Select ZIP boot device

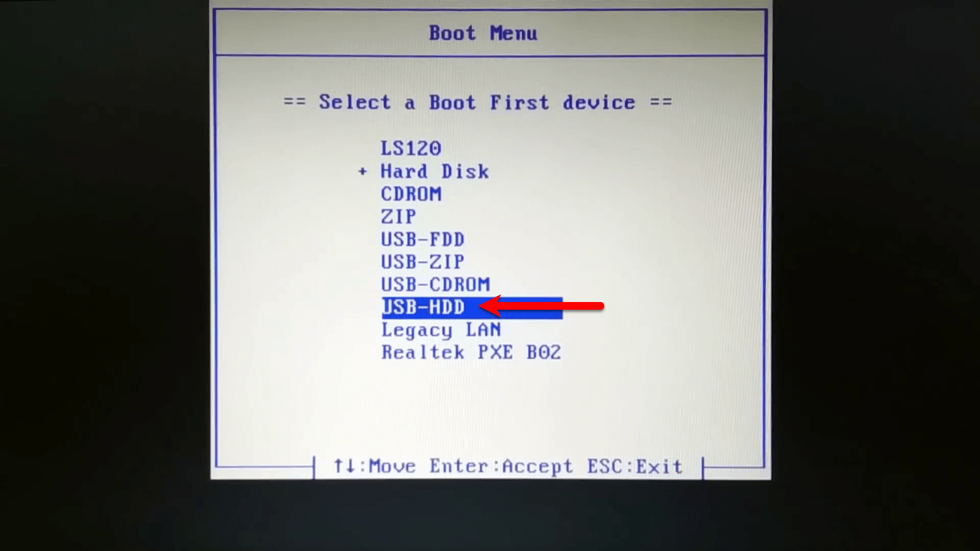click(x=397, y=216)
